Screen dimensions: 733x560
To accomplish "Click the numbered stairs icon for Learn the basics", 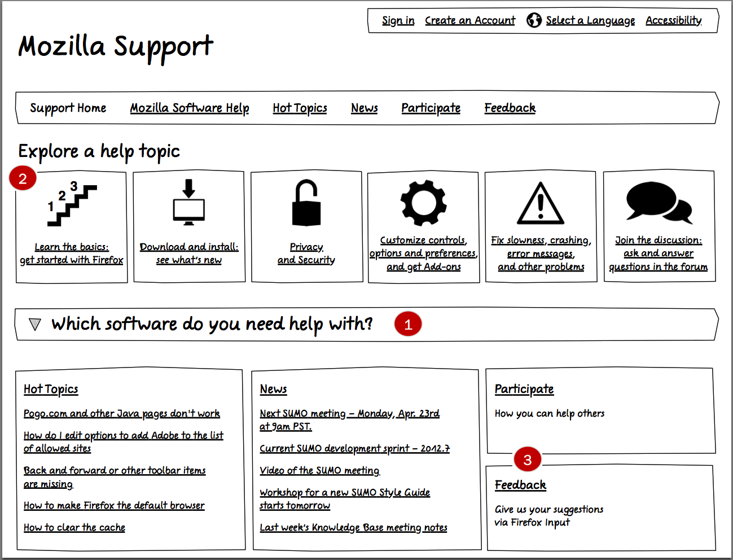I will (72, 204).
